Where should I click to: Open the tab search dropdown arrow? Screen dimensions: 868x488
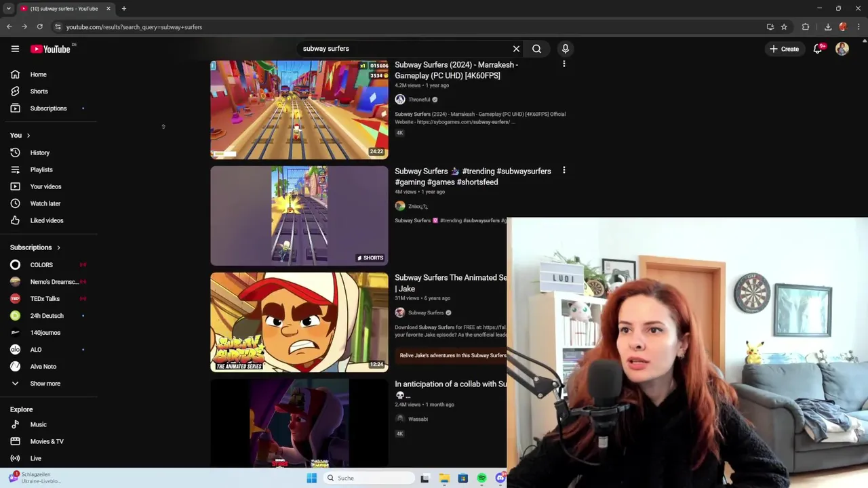pyautogui.click(x=8, y=9)
